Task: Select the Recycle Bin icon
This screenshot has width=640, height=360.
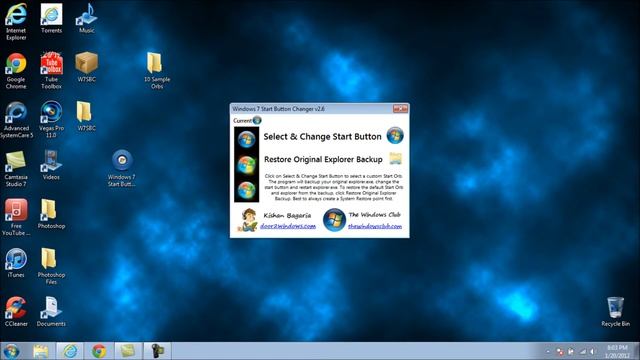Action: click(616, 312)
